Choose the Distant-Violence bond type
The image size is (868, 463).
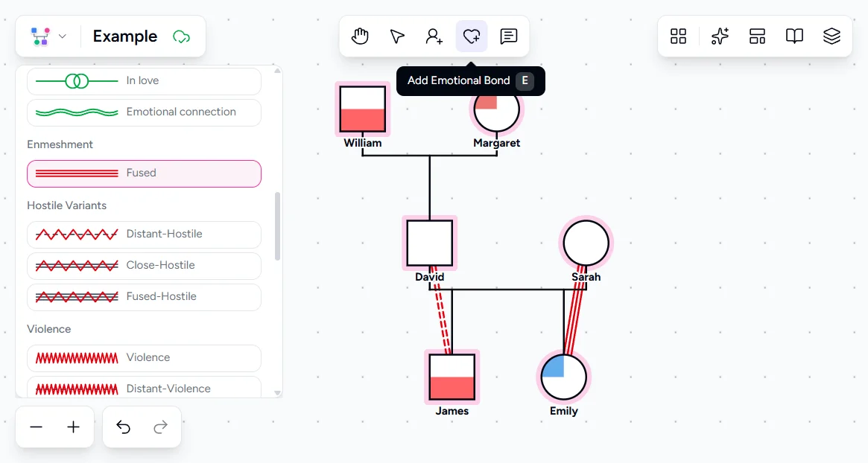[144, 387]
